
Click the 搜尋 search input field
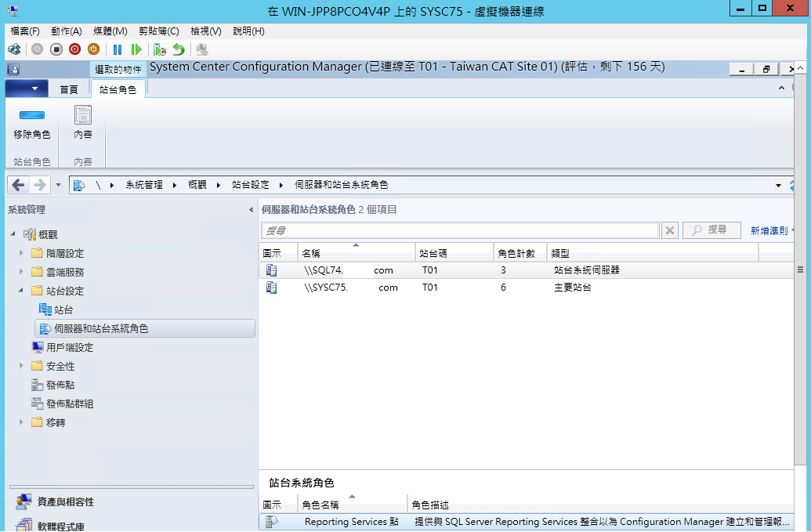click(460, 230)
